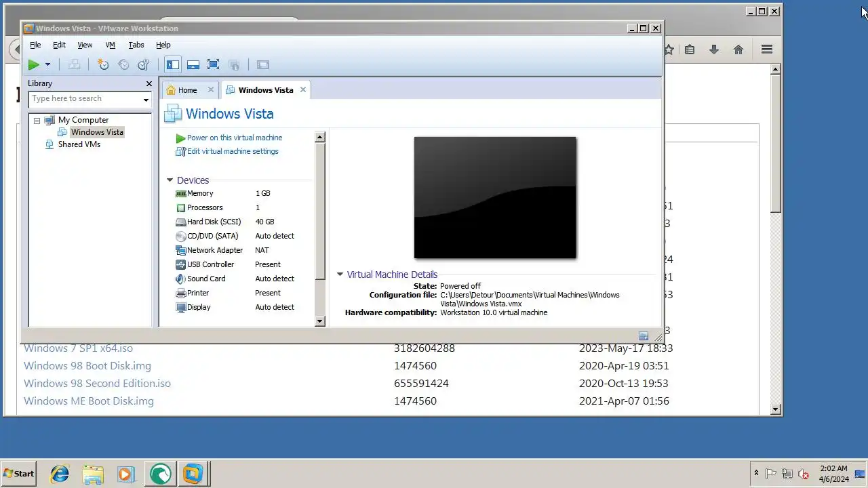Toggle the Show Library sidebar button
Image resolution: width=868 pixels, height=488 pixels.
click(173, 65)
